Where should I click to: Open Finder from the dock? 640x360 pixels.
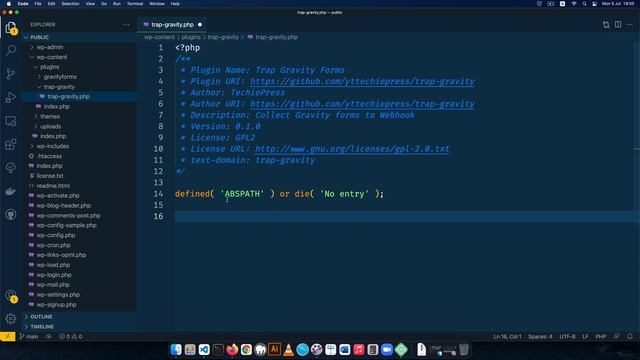point(176,350)
